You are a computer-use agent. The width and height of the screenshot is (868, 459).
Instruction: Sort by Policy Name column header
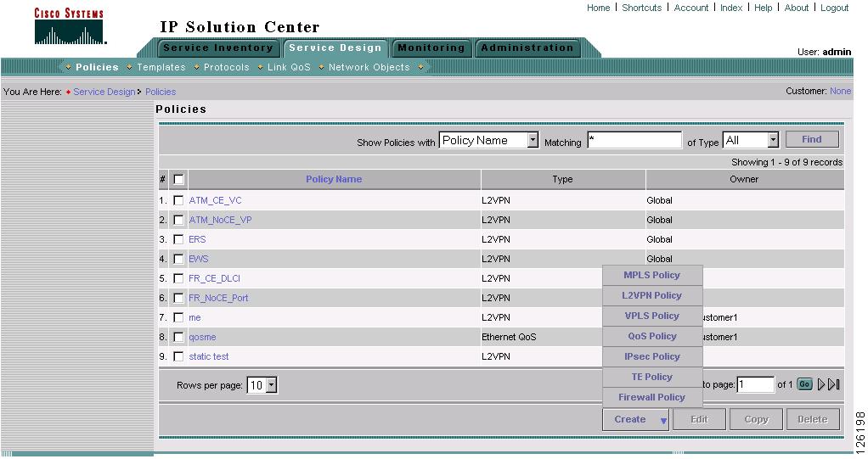(x=334, y=179)
